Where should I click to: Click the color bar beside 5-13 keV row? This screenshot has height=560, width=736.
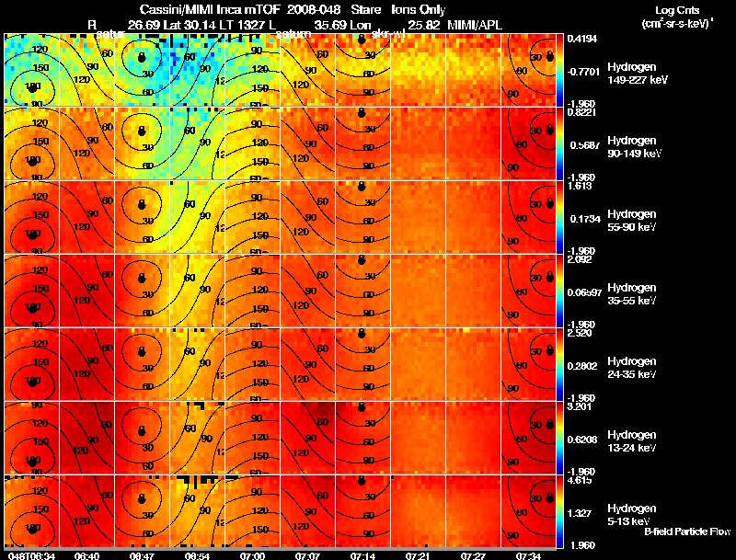tap(559, 511)
